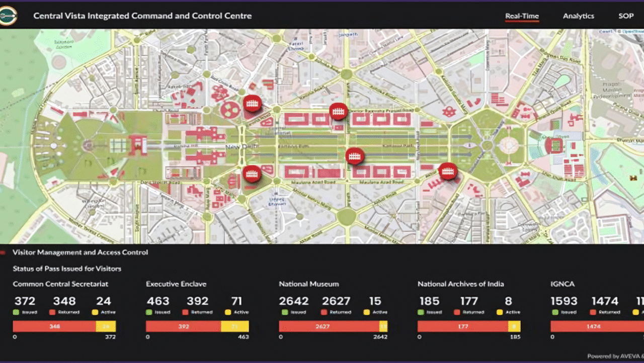Click the large 463 issued count
Image resolution: width=644 pixels, height=363 pixels.
(x=158, y=301)
